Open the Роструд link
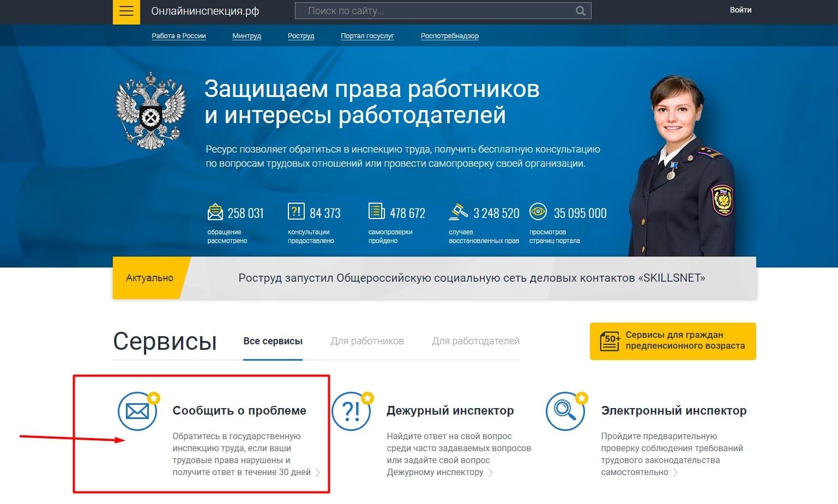Image resolution: width=838 pixels, height=504 pixels. [x=301, y=36]
